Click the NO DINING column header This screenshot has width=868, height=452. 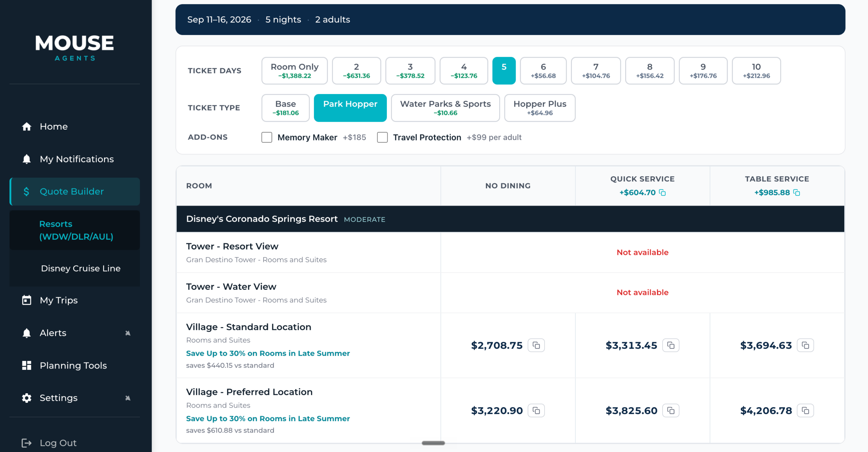coord(508,186)
